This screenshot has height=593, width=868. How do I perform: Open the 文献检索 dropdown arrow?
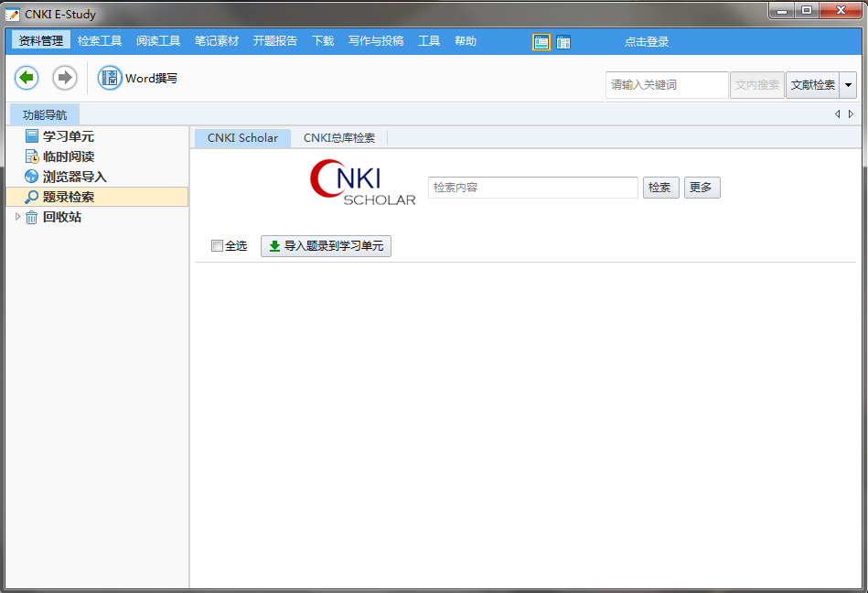(848, 85)
